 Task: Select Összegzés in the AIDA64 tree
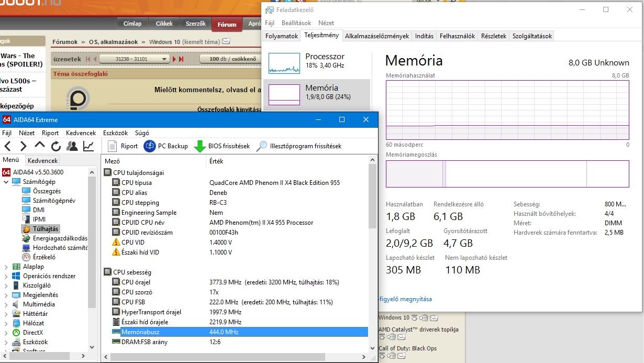click(47, 191)
